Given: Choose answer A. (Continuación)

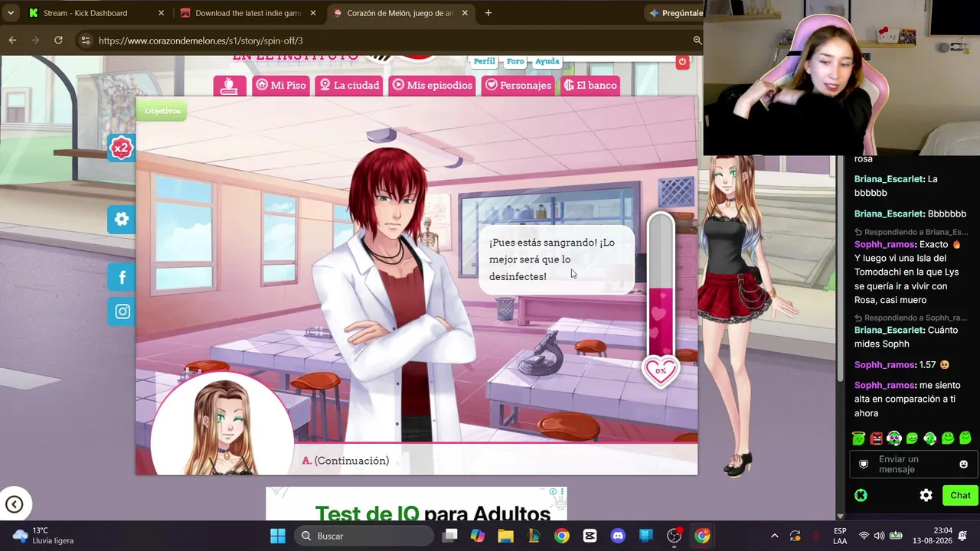Looking at the screenshot, I should pos(345,461).
